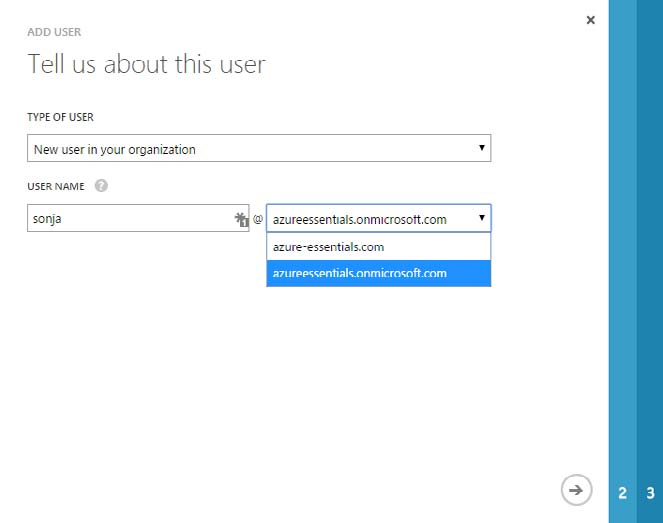The width and height of the screenshot is (663, 523).
Task: Focus the user name field containing sonja
Action: click(x=128, y=219)
